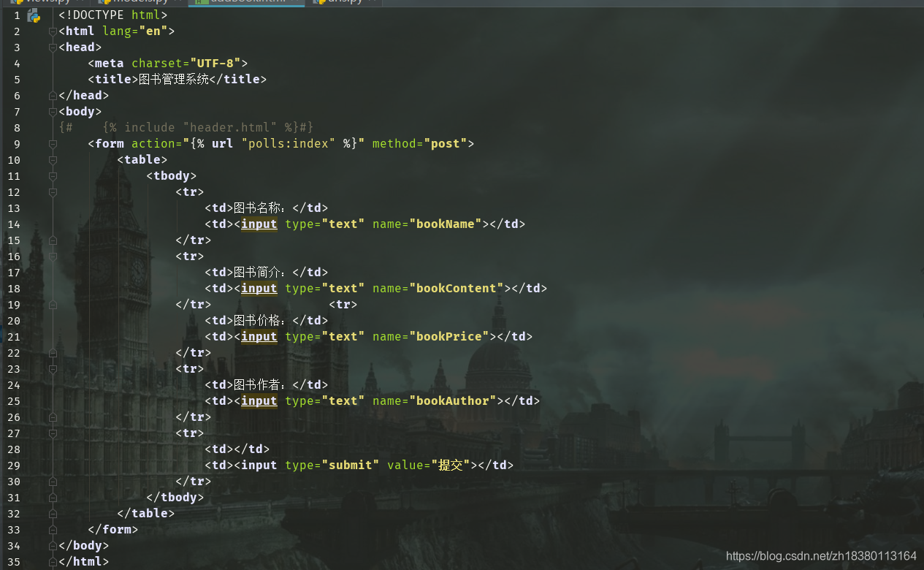
Task: Click the fold end marker at line 22
Action: [53, 353]
